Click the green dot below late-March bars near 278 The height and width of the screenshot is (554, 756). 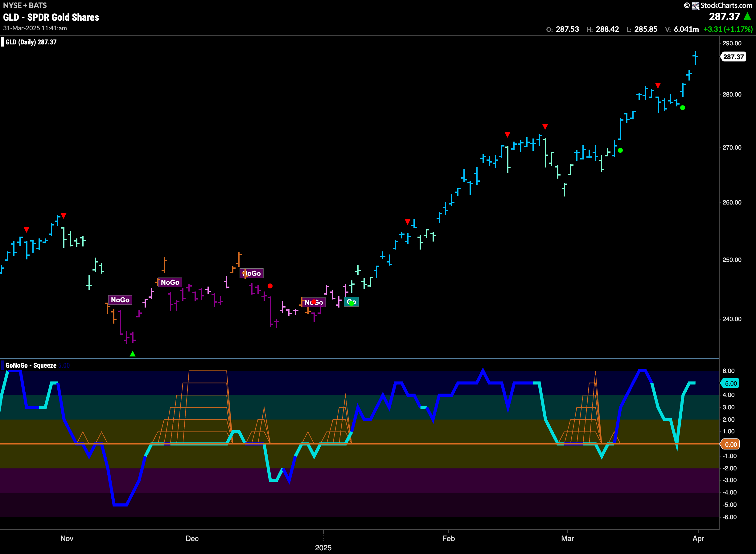(683, 108)
